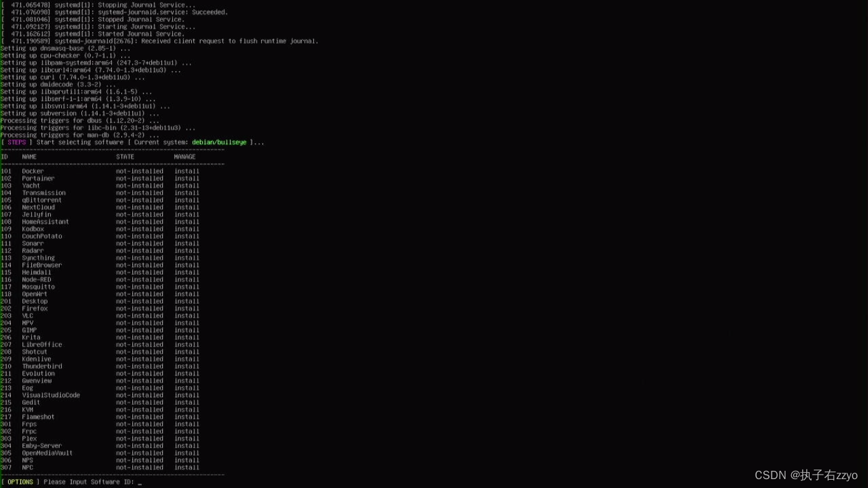
Task: Select the Eog entry name
Action: 28,388
